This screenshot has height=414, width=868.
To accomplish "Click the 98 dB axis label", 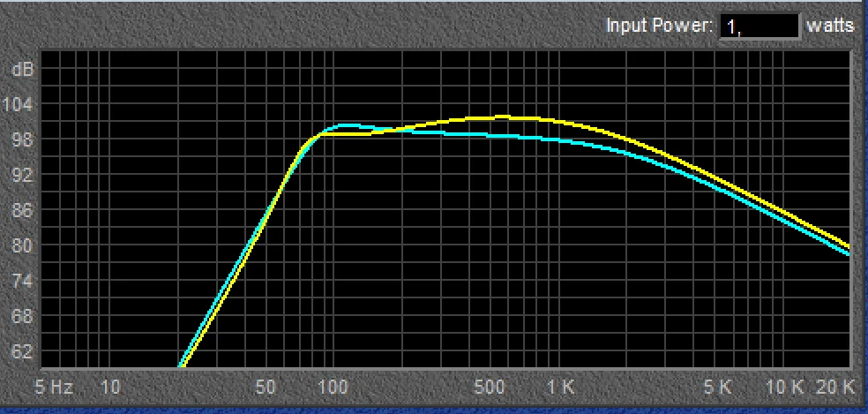I will 21,139.
